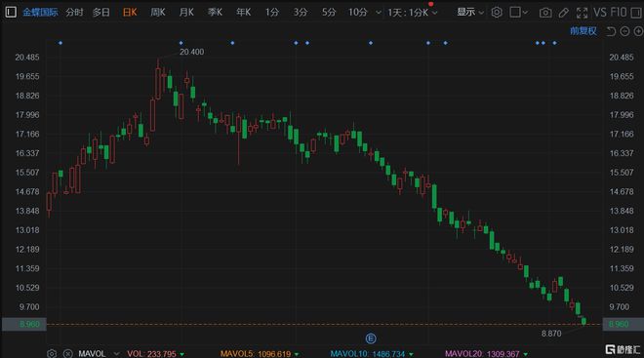This screenshot has height=358, width=644.
Task: Open MAVOL indicator settings gear
Action: [52, 353]
